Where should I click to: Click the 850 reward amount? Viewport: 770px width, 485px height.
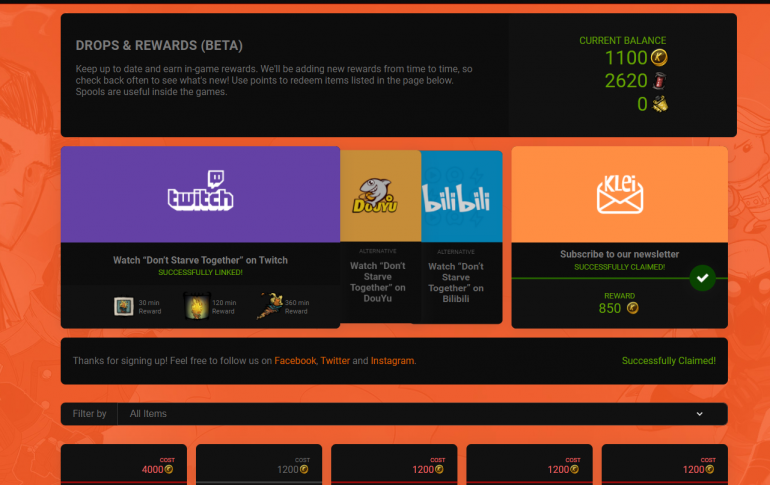click(x=610, y=308)
